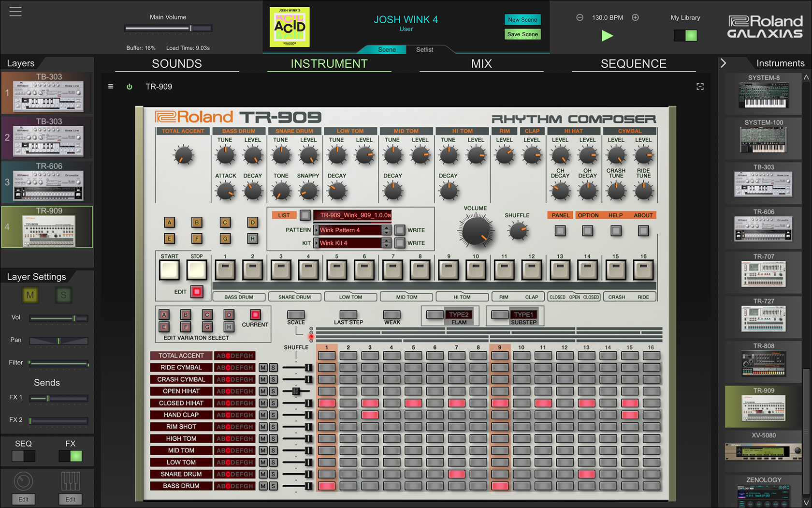812x508 pixels.
Task: Solo the layer with the S button
Action: click(63, 295)
